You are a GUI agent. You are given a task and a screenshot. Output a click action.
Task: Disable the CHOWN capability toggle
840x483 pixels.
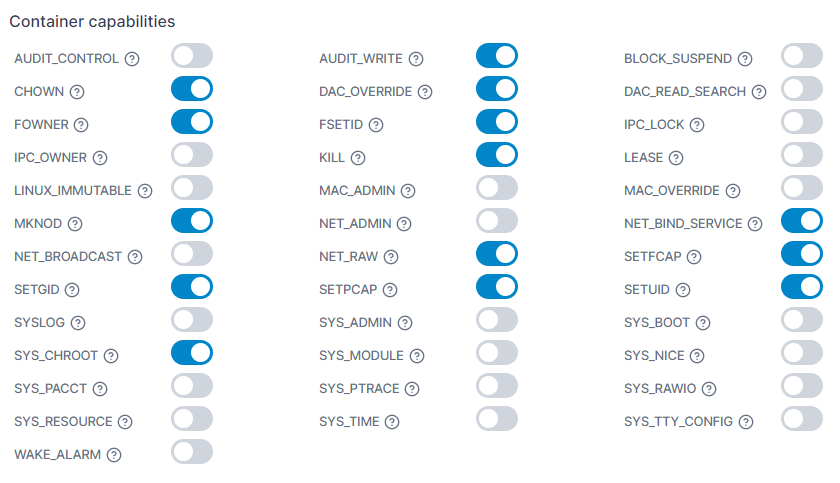pos(191,89)
